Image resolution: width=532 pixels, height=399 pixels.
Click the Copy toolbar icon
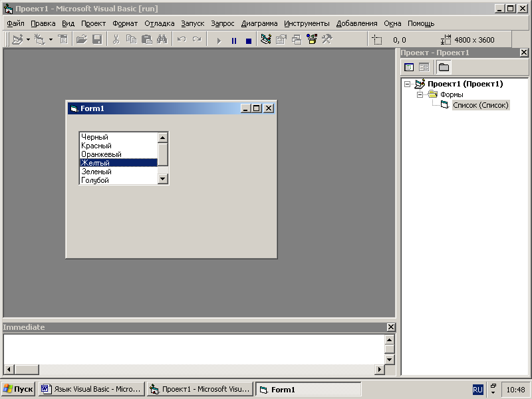click(x=131, y=40)
